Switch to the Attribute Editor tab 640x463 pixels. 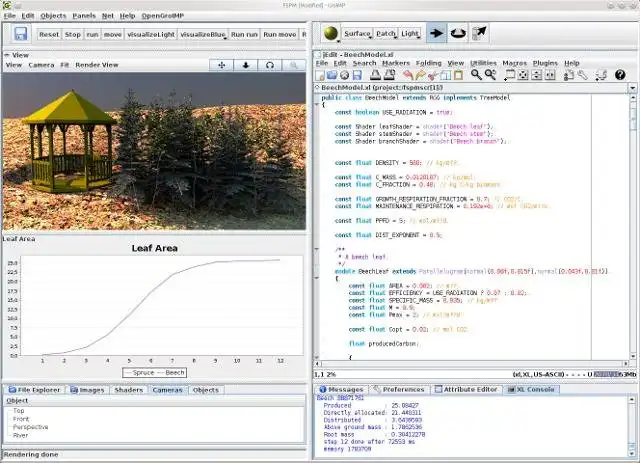point(466,390)
